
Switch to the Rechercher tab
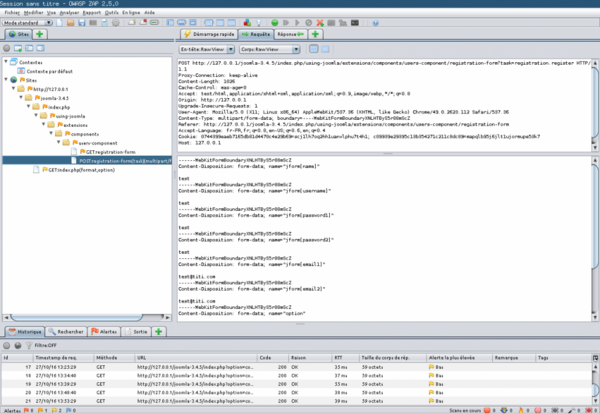(x=66, y=331)
